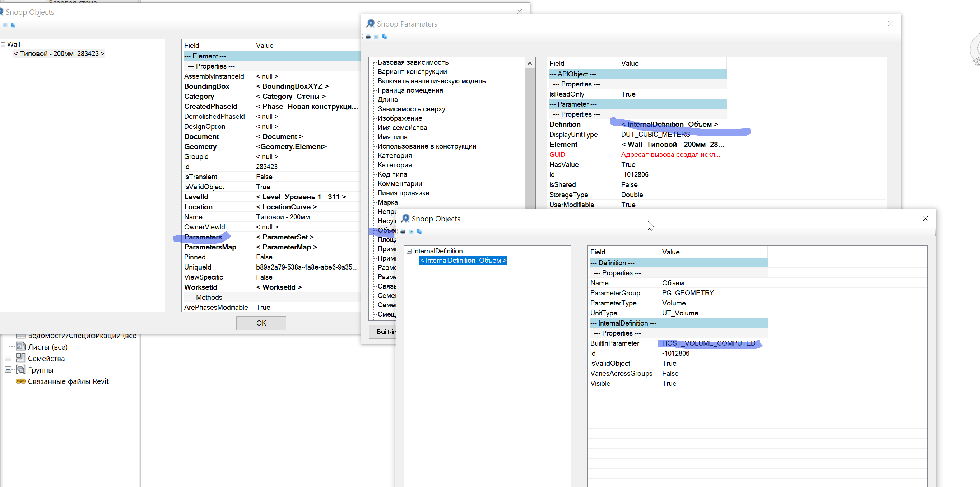Click Print Preview eye icon in Snoop Parameters
This screenshot has height=487, width=980.
376,37
